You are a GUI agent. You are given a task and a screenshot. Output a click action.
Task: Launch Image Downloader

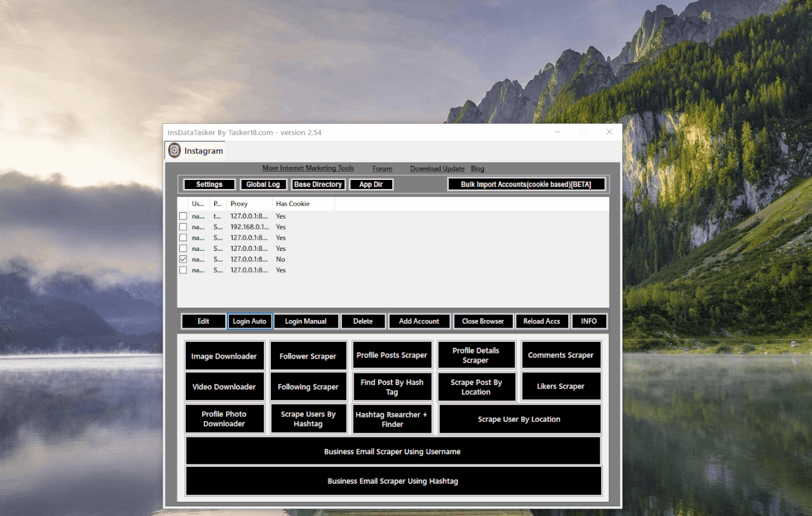224,356
